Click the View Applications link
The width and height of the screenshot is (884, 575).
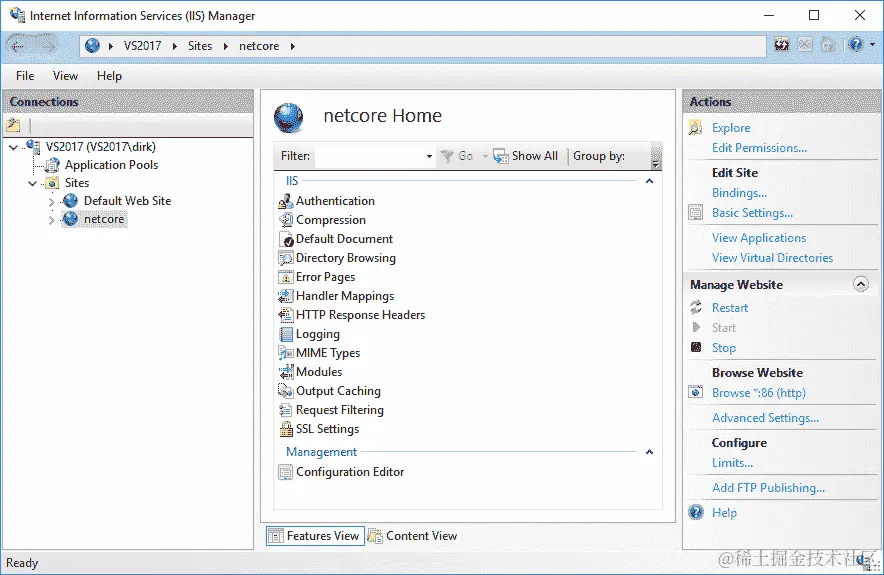tap(759, 238)
